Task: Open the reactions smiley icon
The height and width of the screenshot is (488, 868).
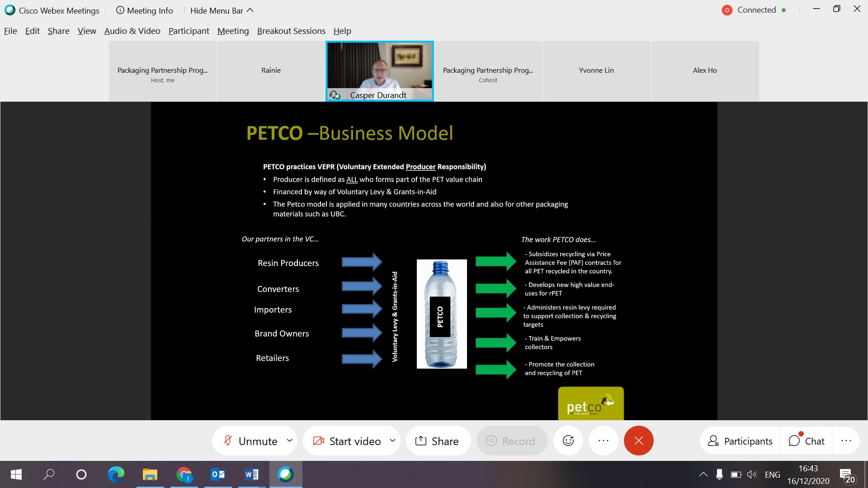Action: click(x=568, y=441)
